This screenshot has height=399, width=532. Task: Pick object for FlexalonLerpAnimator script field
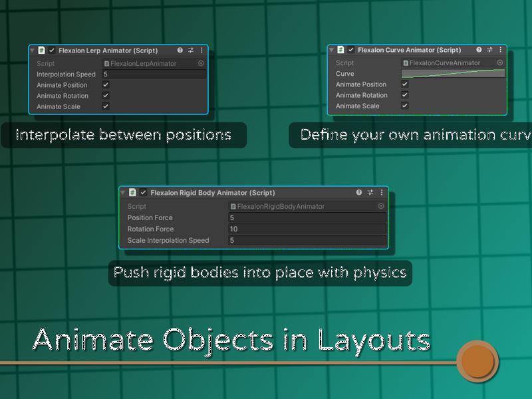click(x=201, y=63)
